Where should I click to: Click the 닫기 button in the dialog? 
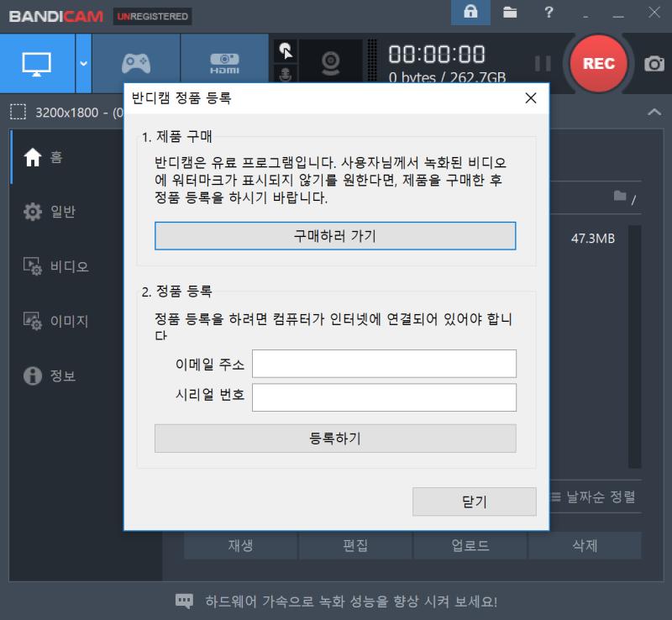pos(475,502)
